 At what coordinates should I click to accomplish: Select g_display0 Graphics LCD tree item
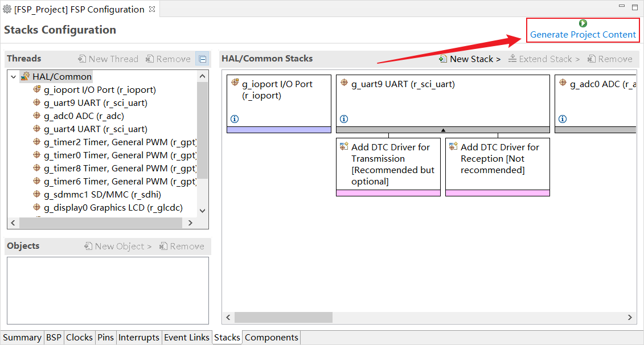click(113, 207)
